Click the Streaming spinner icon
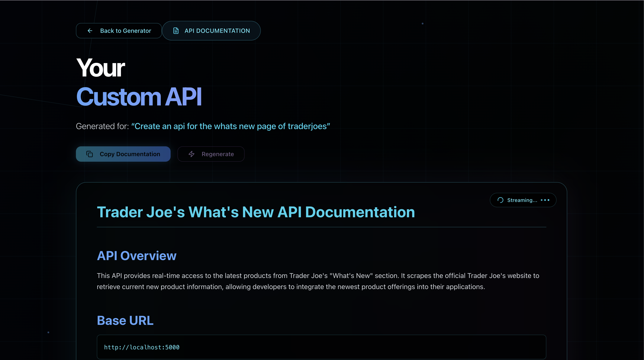This screenshot has height=360, width=644. click(x=500, y=200)
